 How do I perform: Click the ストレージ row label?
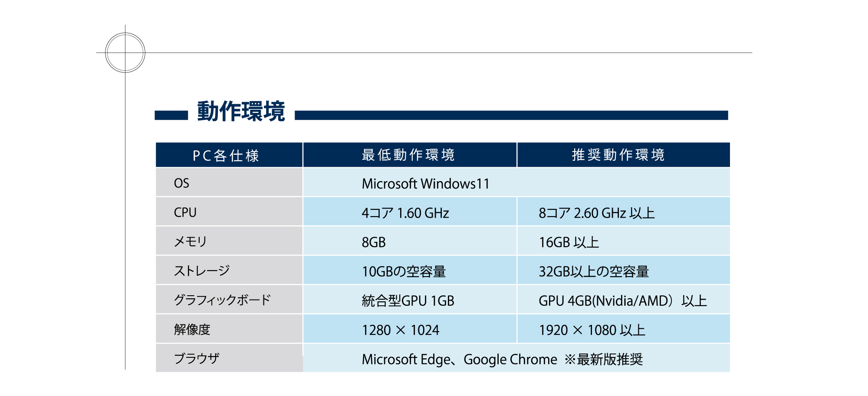pyautogui.click(x=202, y=271)
